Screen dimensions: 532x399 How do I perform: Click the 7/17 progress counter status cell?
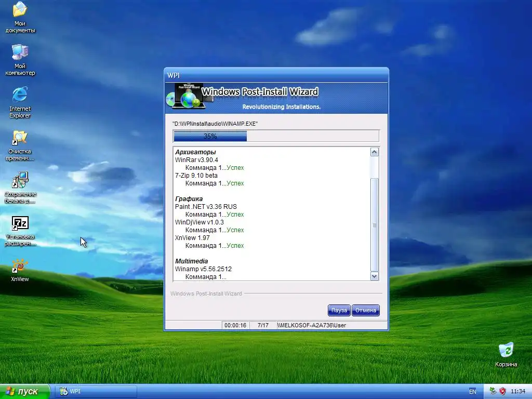(x=263, y=325)
